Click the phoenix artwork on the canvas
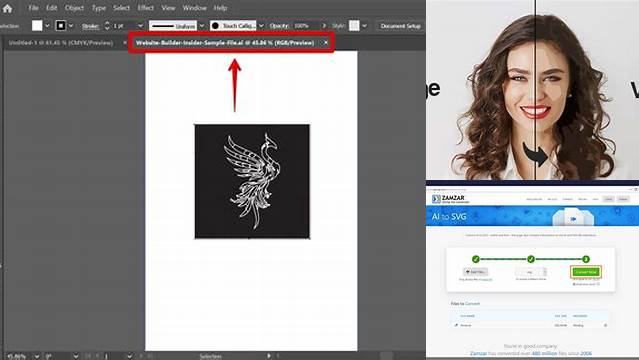 click(252, 181)
